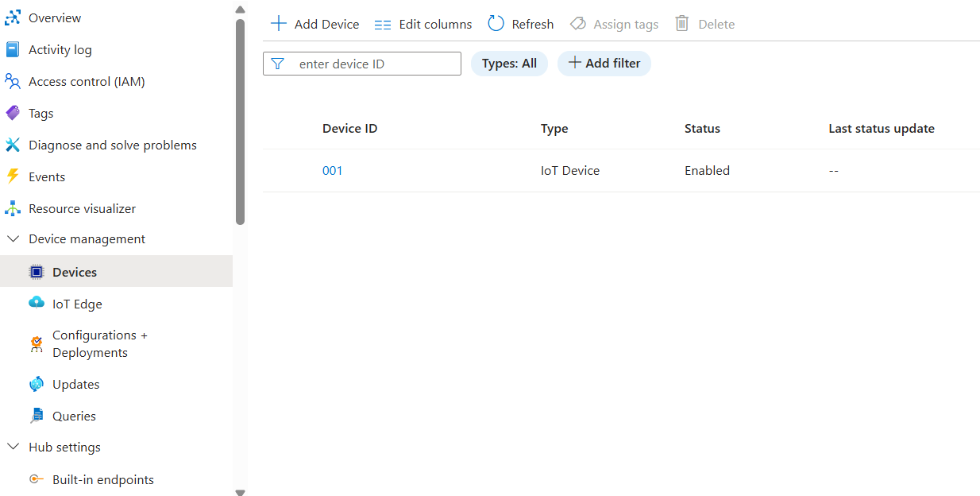Open device 001 link

332,171
